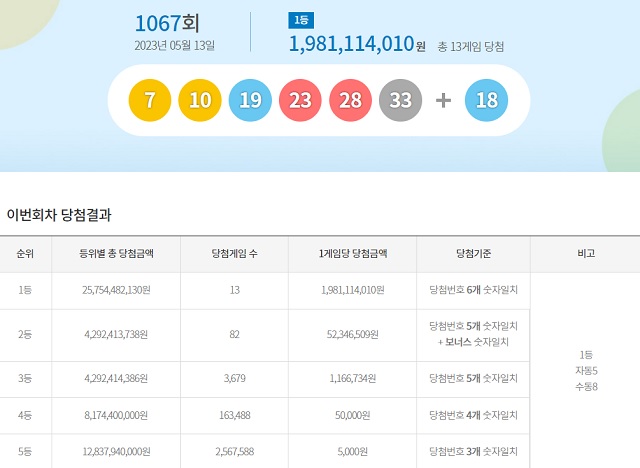Click the 당첨기준 column header
Screen dimensions: 640x468
pyautogui.click(x=473, y=254)
